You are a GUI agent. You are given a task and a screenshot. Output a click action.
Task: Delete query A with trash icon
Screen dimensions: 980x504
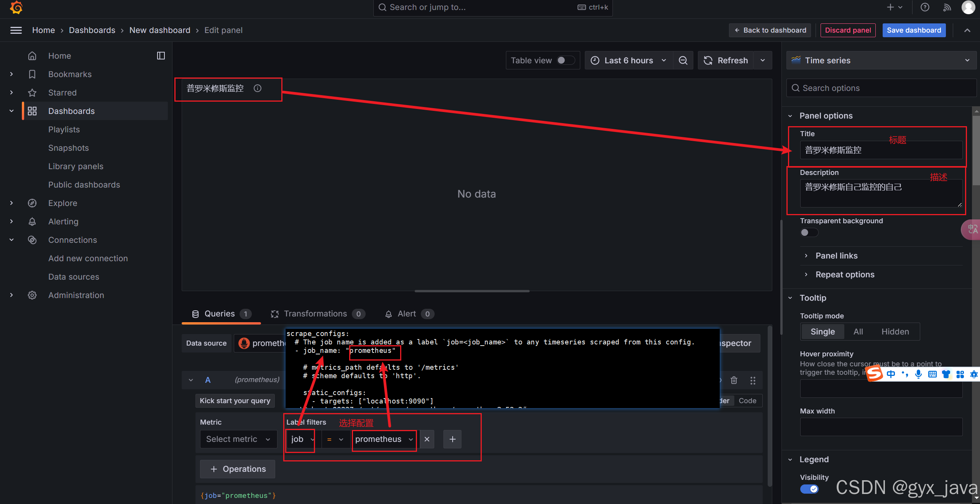tap(734, 380)
